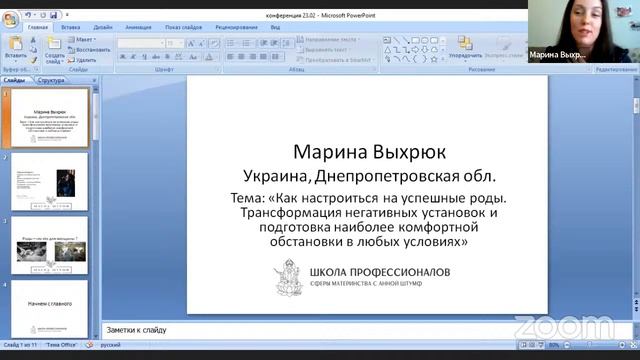The height and width of the screenshot is (360, 640).
Task: Select the triangle shape in shapes gallery
Action: [x=387, y=50]
